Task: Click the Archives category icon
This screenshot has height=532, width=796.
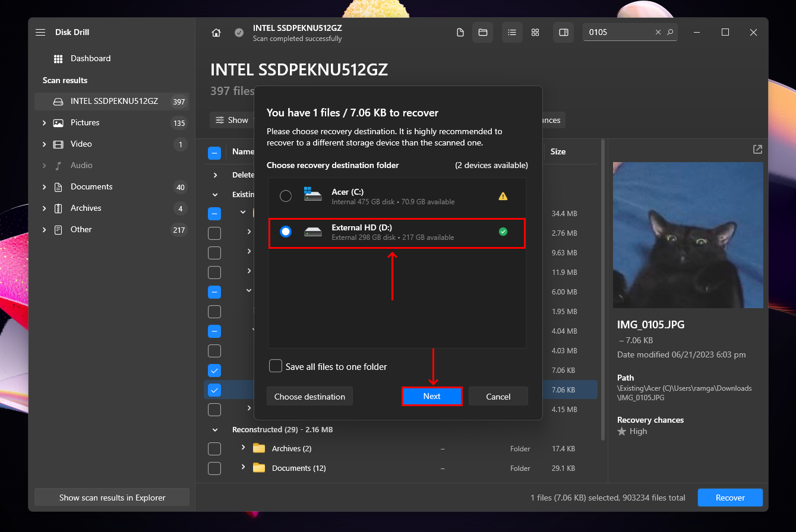Action: (x=58, y=208)
